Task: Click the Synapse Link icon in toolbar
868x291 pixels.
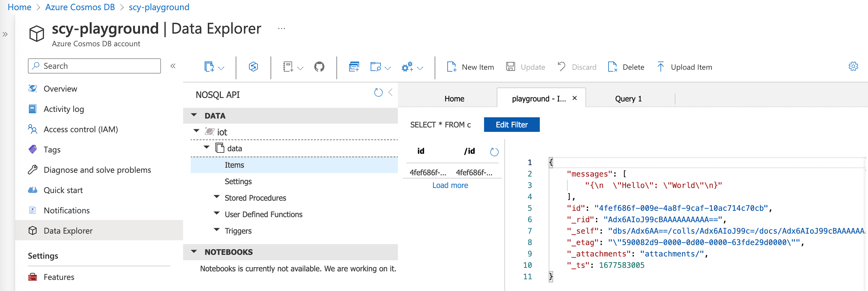Action: 253,67
